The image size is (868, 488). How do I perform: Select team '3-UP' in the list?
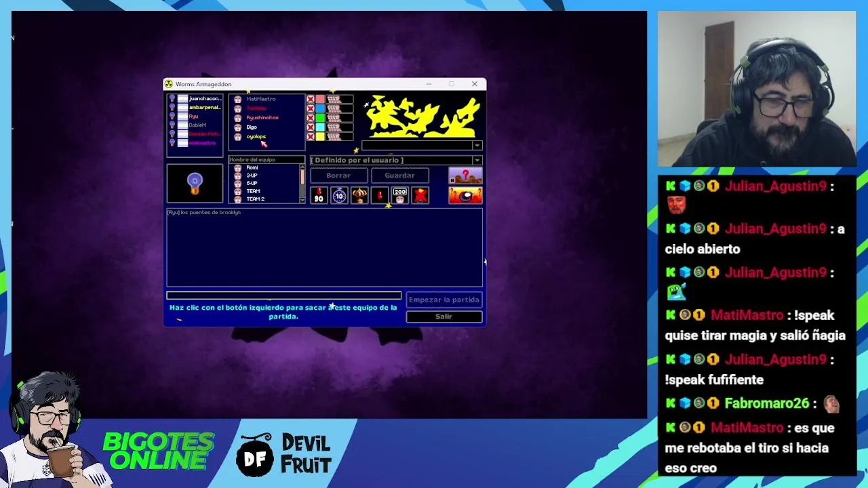pos(252,176)
